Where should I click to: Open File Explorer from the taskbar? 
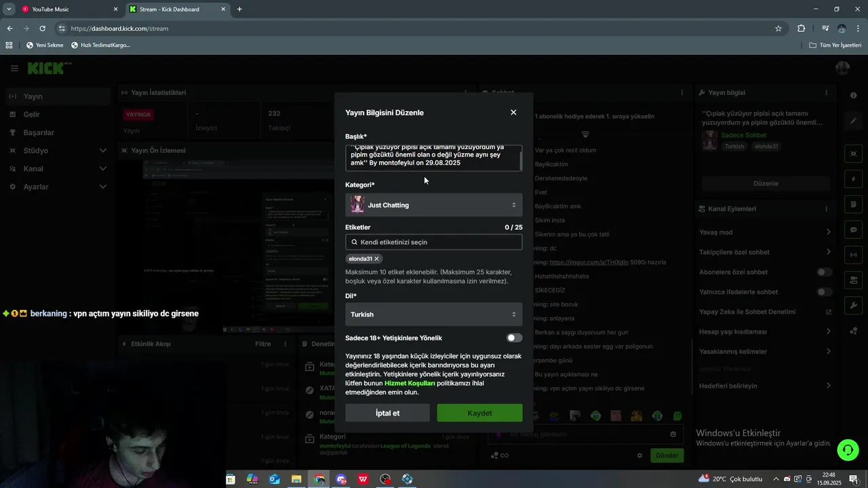pyautogui.click(x=296, y=479)
